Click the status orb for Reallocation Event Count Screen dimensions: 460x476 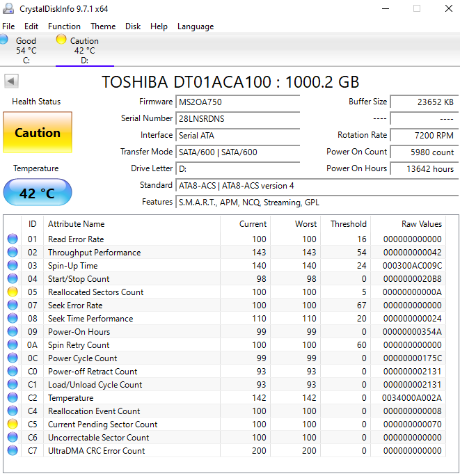pos(13,411)
